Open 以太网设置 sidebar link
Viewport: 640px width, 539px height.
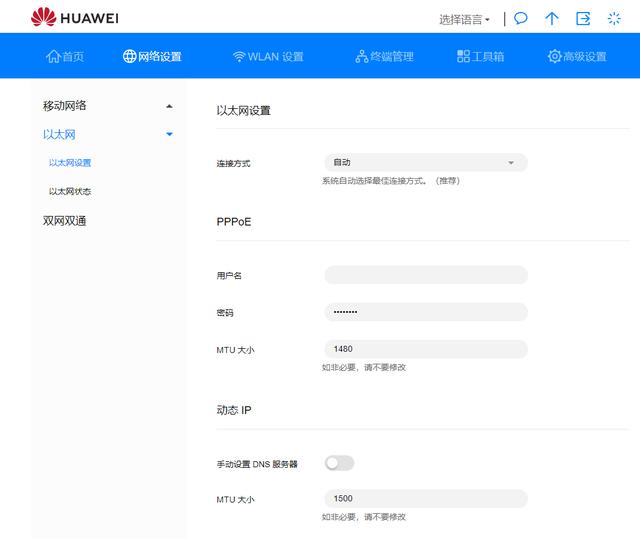coord(70,163)
